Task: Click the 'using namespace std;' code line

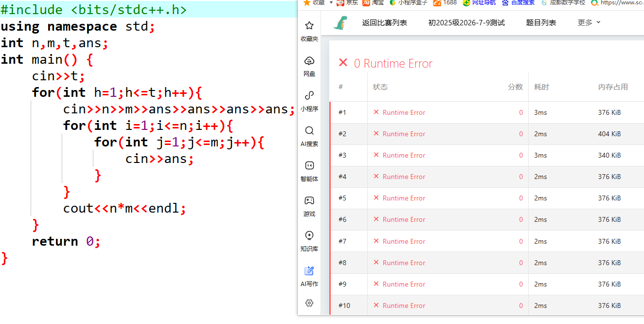Action: click(78, 26)
